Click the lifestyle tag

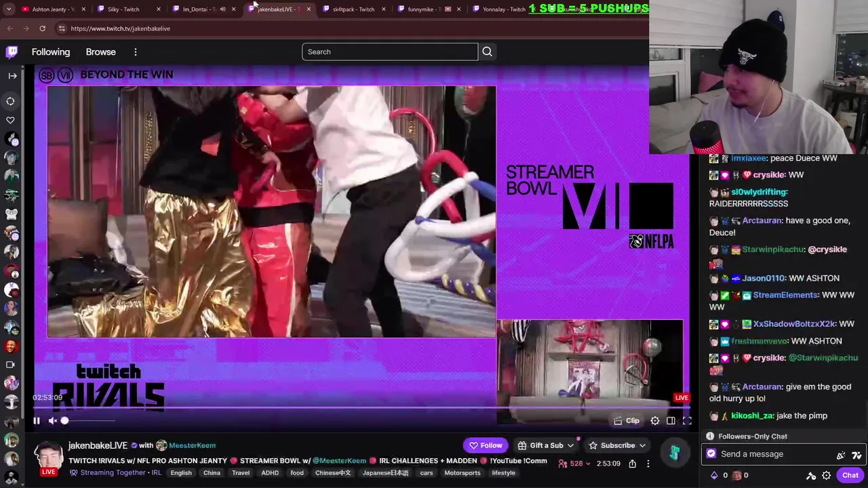click(503, 473)
